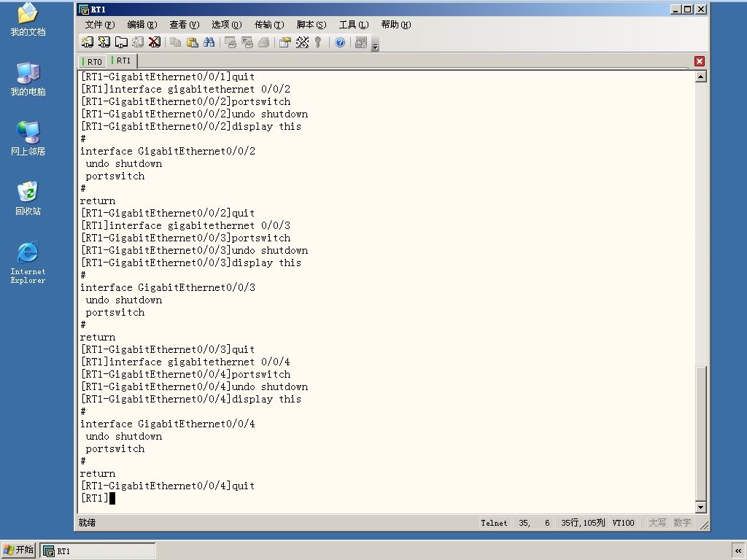747x560 pixels.
Task: Click the Telnet status bar indicator
Action: 494,523
